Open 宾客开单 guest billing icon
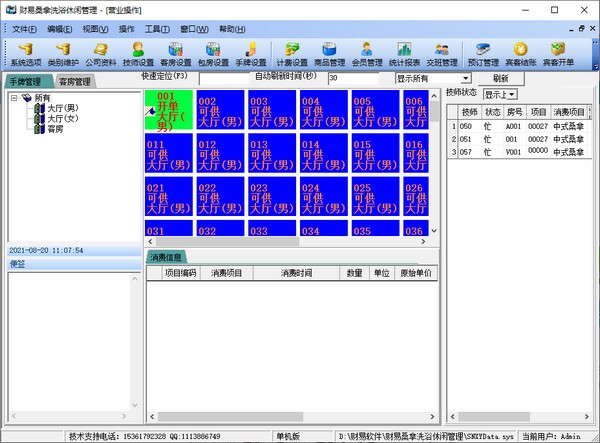This screenshot has width=600, height=443. pos(558,52)
